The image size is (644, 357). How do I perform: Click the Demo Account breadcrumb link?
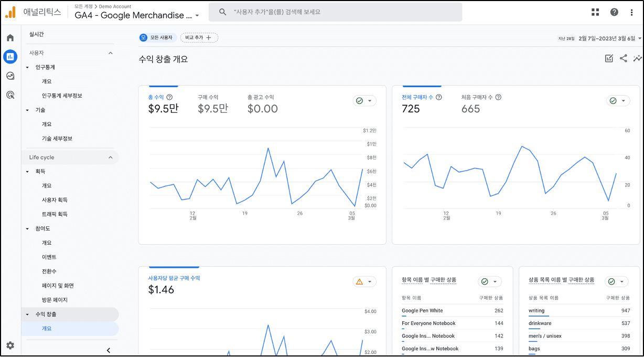tap(115, 6)
